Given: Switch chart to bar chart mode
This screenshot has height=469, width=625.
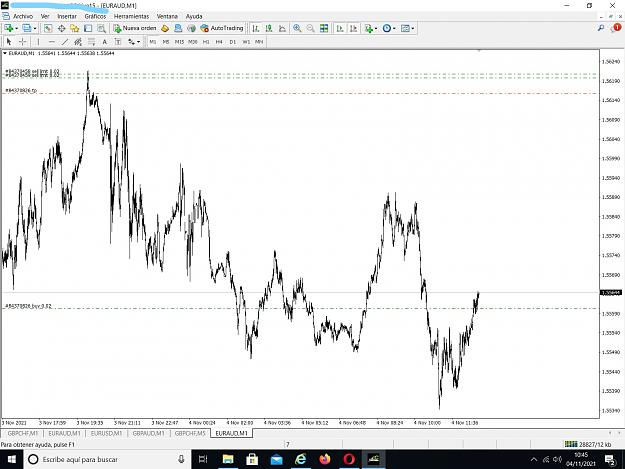Looking at the screenshot, I should coord(256,28).
